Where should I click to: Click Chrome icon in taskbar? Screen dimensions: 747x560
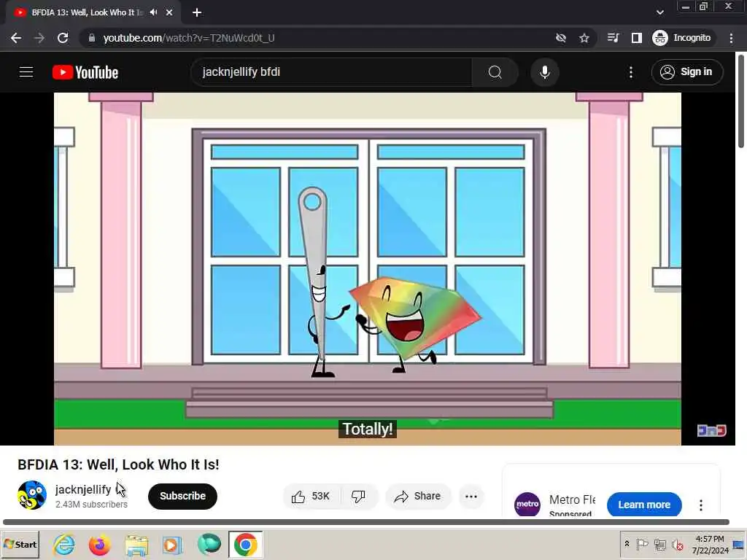[245, 544]
